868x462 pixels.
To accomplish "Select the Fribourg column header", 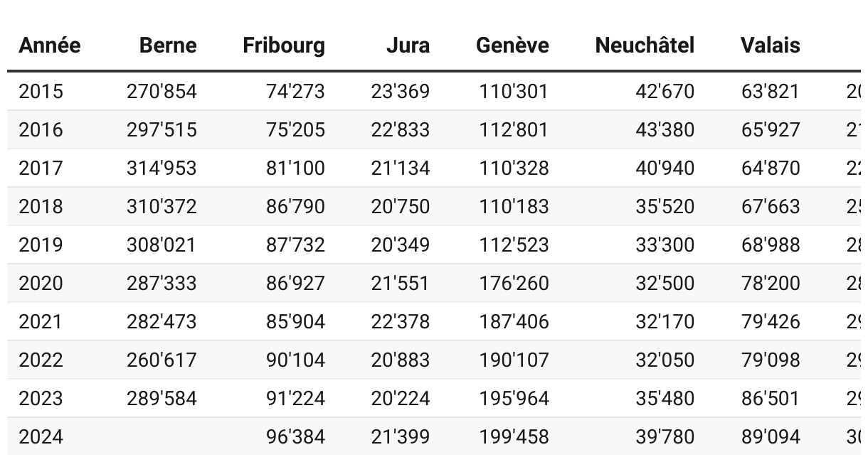I will click(284, 45).
